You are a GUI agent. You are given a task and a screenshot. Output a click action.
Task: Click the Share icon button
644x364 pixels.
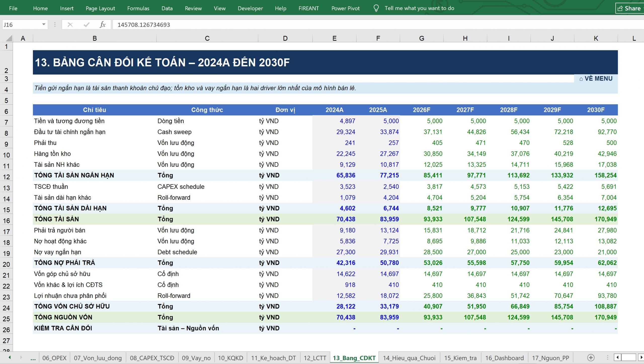[x=629, y=8]
